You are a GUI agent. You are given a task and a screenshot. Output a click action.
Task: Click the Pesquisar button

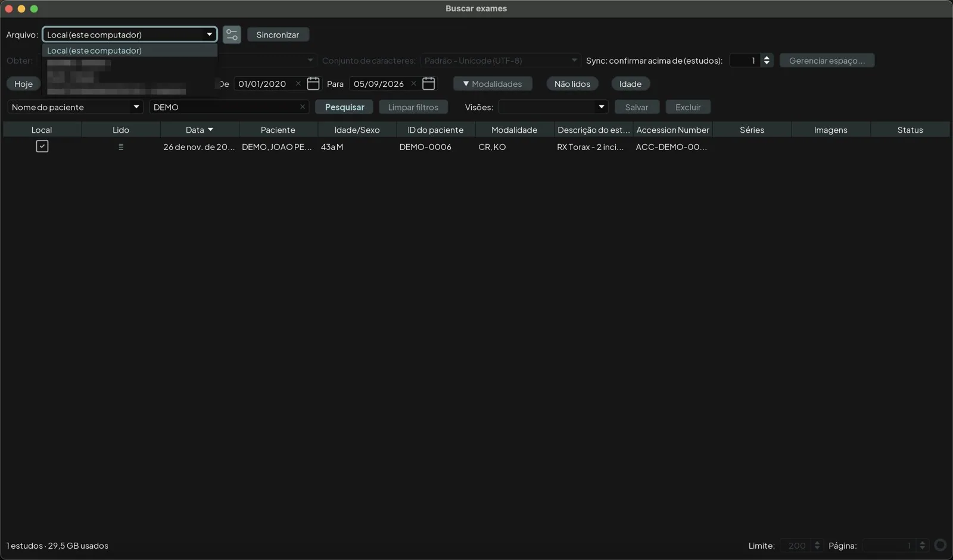[x=344, y=107]
